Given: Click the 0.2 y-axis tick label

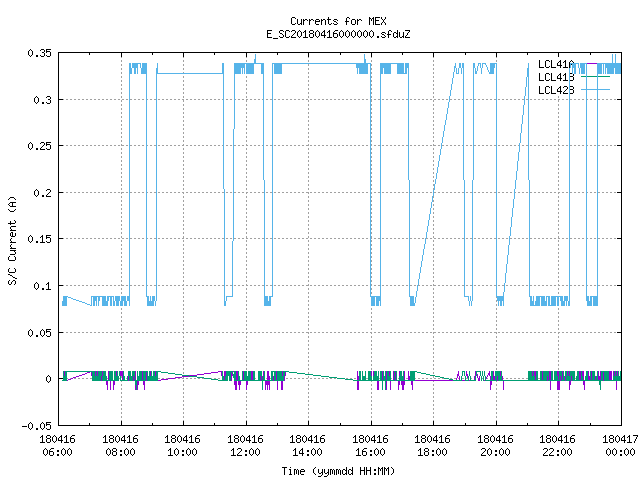Looking at the screenshot, I should pyautogui.click(x=42, y=193).
